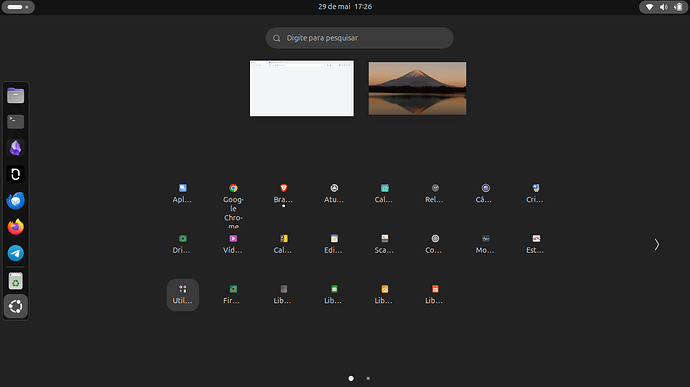This screenshot has height=387, width=690.
Task: Open the clock and calendar menu
Action: pyautogui.click(x=345, y=7)
